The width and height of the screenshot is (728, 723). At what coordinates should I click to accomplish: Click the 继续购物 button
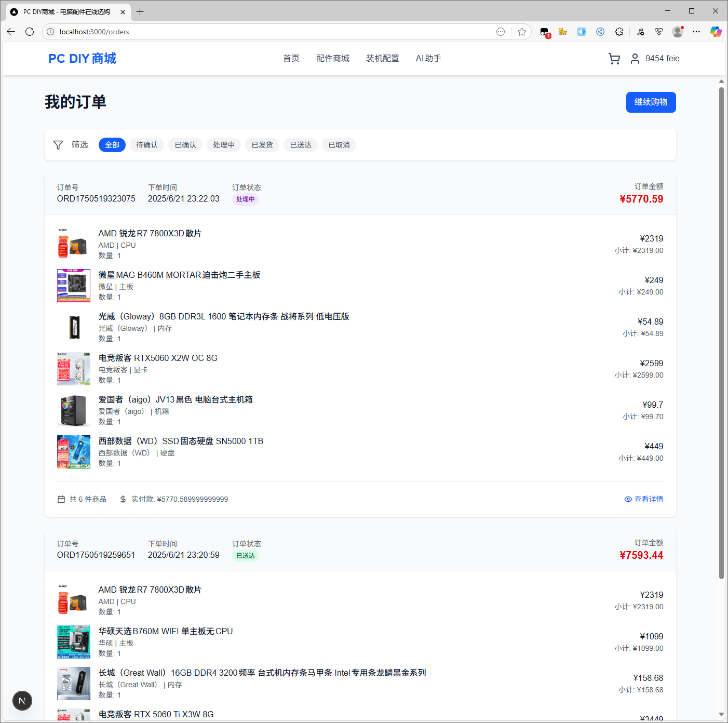coord(651,102)
